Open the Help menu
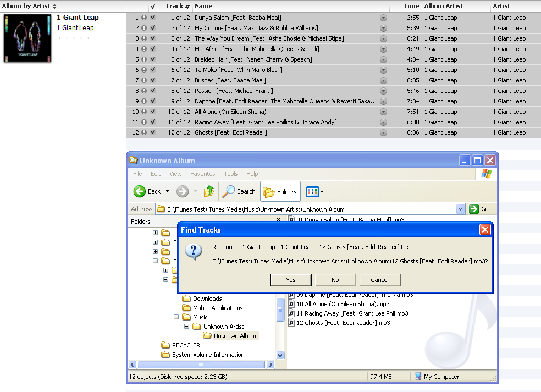The image size is (541, 392). point(252,174)
